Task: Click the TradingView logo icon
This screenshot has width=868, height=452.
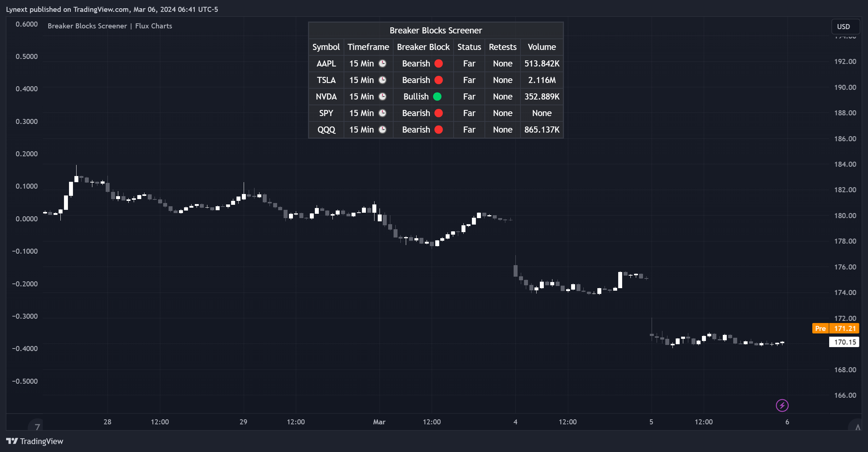Action: click(x=12, y=441)
